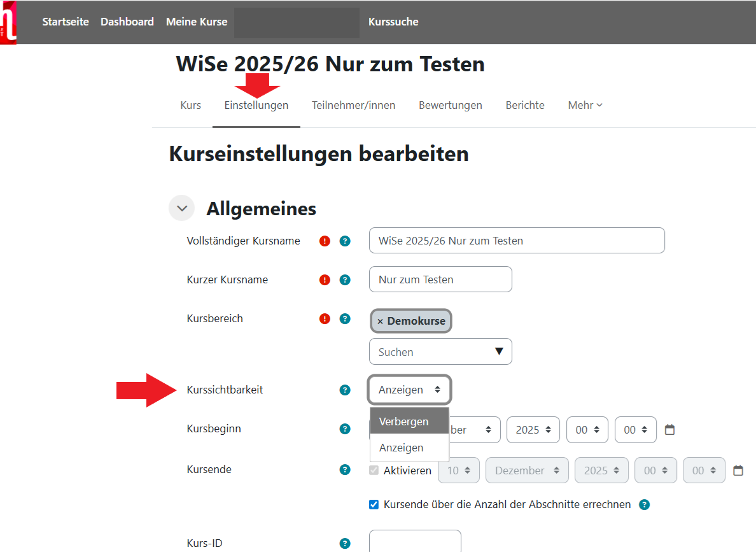The height and width of the screenshot is (552, 756).
Task: Click help icon for Kurssichtbarkeit
Action: [x=345, y=390]
